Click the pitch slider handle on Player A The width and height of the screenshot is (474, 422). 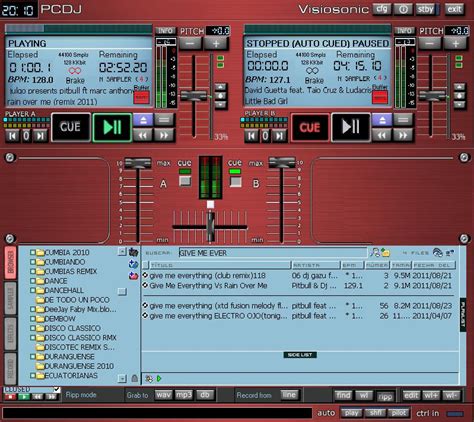[194, 96]
